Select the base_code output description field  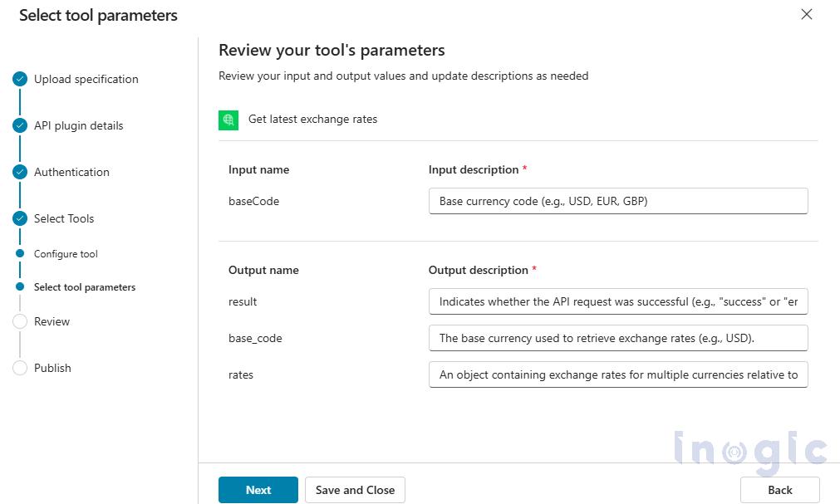[x=617, y=338]
